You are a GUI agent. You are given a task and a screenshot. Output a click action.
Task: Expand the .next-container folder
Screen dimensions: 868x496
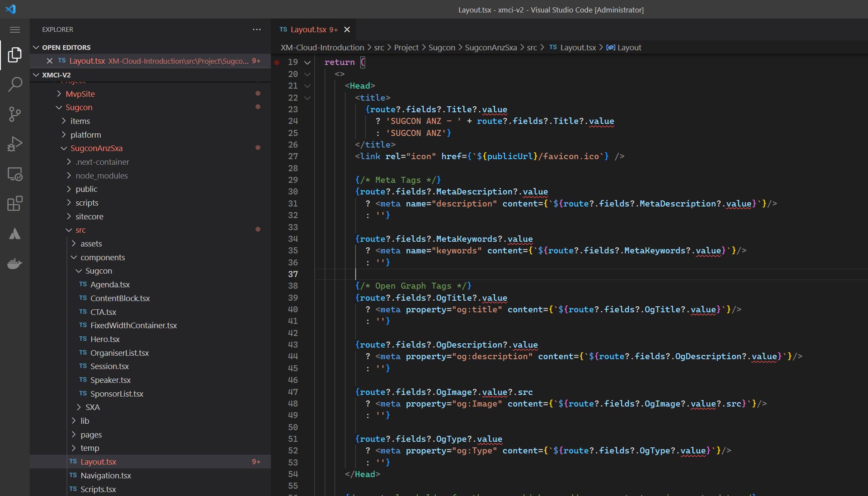pyautogui.click(x=69, y=162)
